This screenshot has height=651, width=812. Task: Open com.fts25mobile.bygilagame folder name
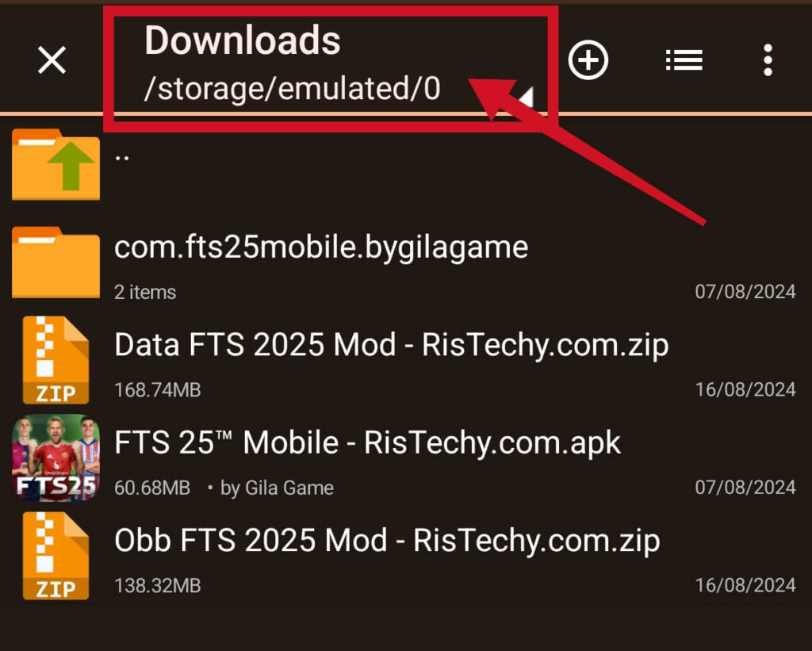point(321,247)
